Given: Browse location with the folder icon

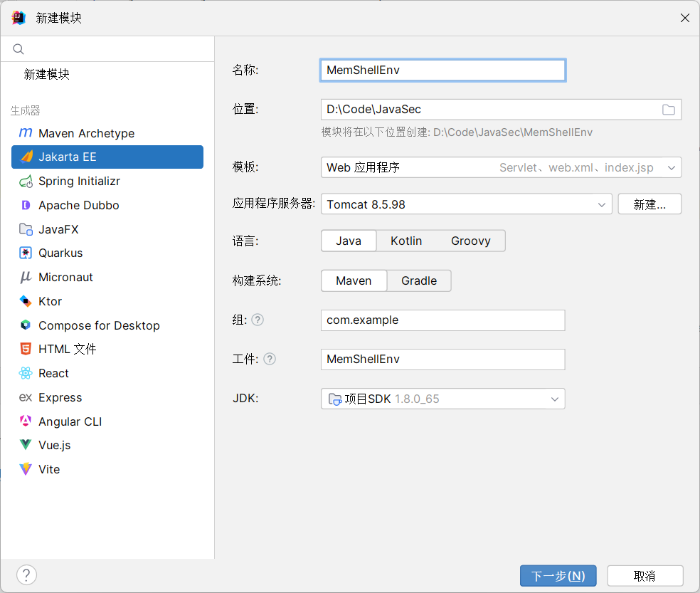Looking at the screenshot, I should tap(668, 110).
